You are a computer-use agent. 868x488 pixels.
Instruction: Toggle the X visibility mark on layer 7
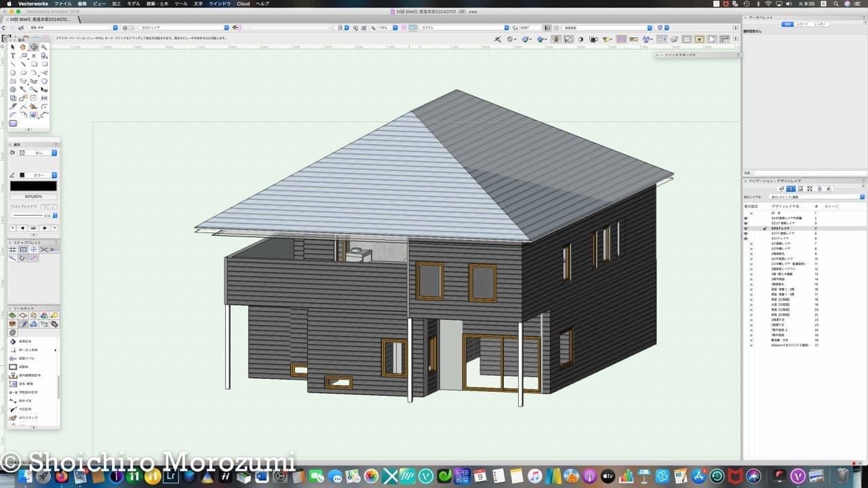[751, 243]
